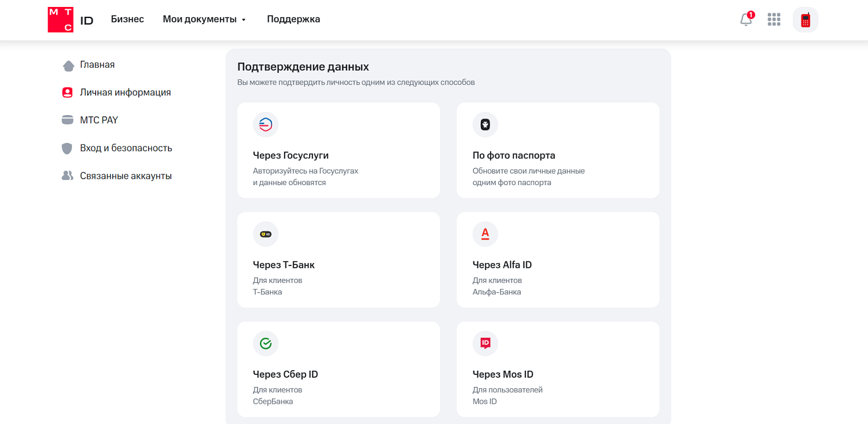The height and width of the screenshot is (424, 868).
Task: Go to Главная in the sidebar
Action: (97, 65)
